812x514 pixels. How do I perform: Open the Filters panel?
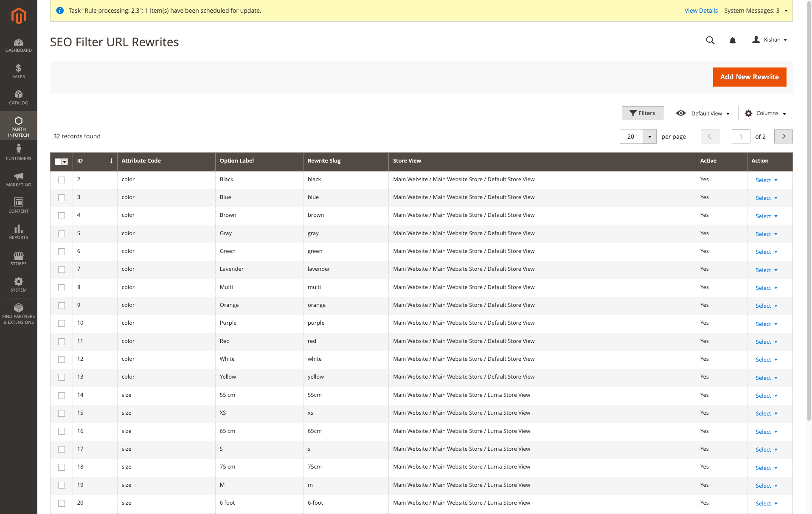(642, 113)
